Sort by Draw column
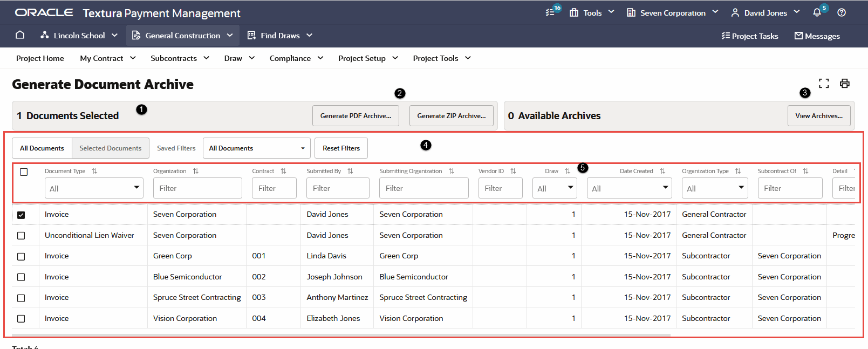Viewport: 868px width, 349px height. pos(568,171)
